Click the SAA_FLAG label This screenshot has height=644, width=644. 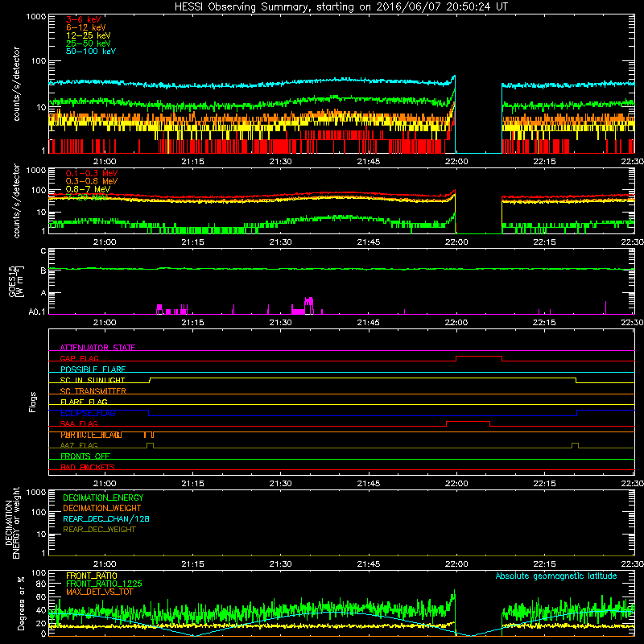point(79,423)
